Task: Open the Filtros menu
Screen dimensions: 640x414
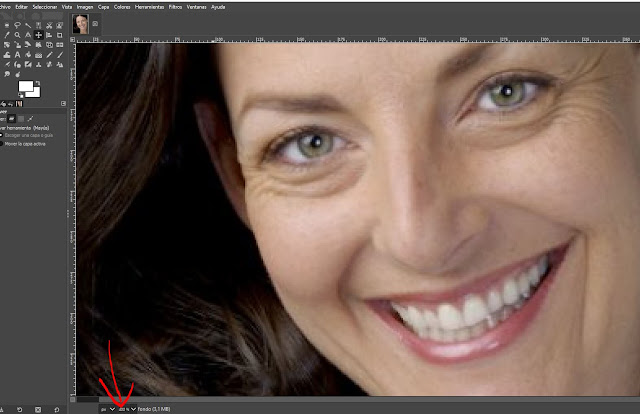Action: [x=175, y=7]
